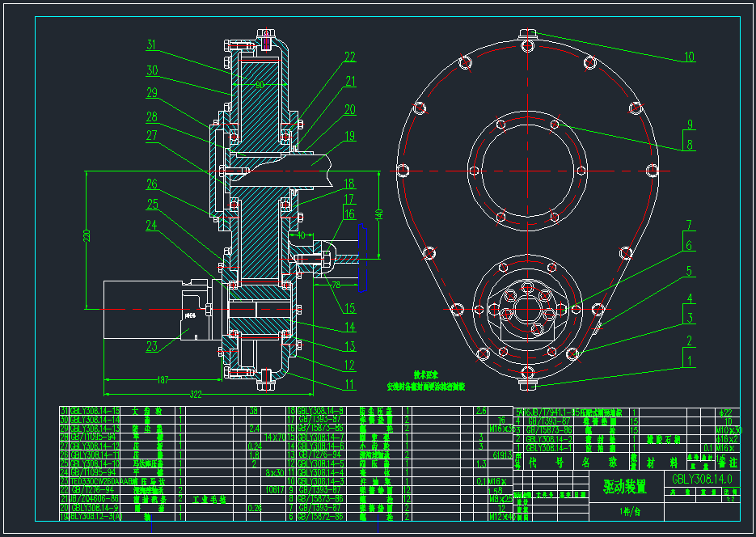756x537 pixels.
Task: Click the GBLY308.14-12 cell in parts list
Action: pyautogui.click(x=95, y=446)
